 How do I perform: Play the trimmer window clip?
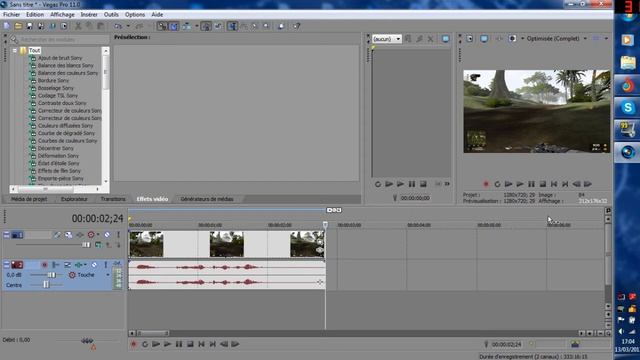click(x=400, y=184)
